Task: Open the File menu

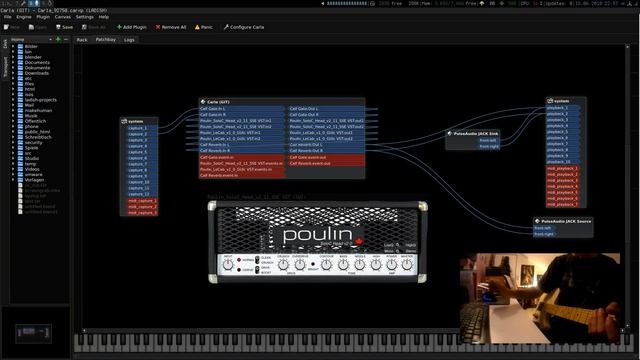Action: click(8, 17)
